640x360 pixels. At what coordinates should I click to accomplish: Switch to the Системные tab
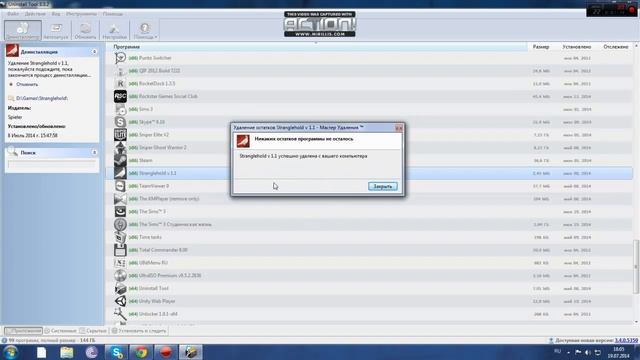[60, 331]
